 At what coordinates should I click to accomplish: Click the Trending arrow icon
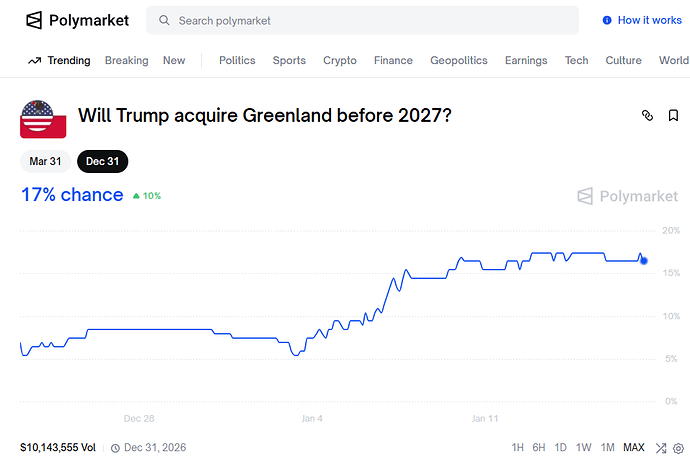(34, 60)
